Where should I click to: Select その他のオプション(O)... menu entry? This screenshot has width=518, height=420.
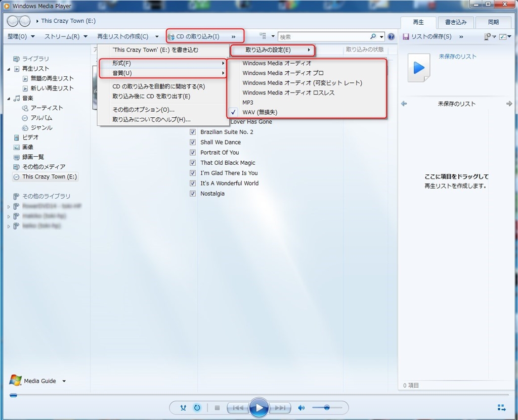pos(163,110)
